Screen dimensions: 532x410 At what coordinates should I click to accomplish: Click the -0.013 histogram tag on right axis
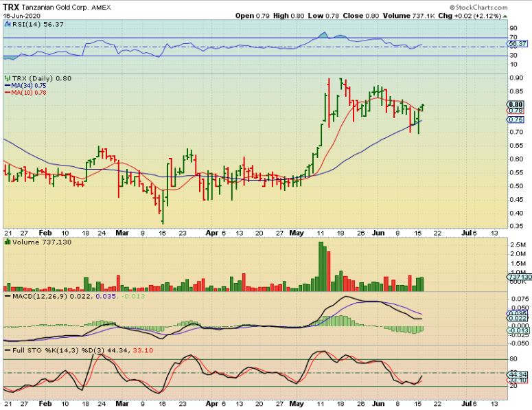pyautogui.click(x=518, y=330)
